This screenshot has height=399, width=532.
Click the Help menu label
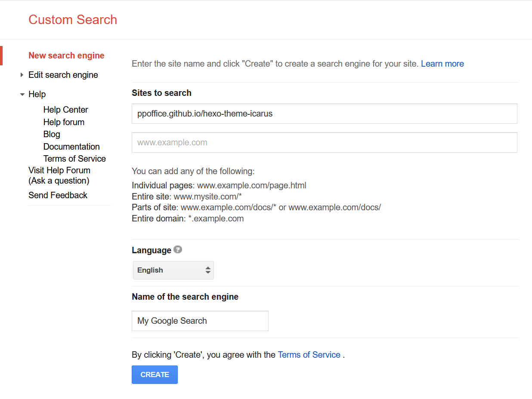click(37, 94)
